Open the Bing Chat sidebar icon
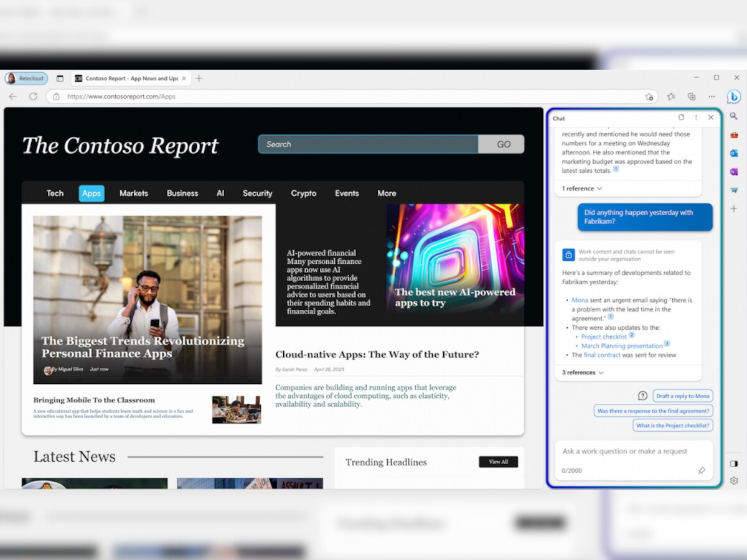The width and height of the screenshot is (747, 560). tap(734, 96)
